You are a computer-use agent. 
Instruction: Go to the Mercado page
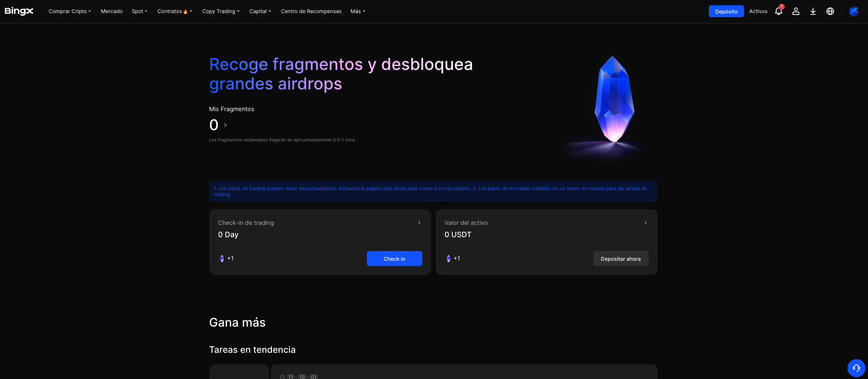(x=112, y=11)
